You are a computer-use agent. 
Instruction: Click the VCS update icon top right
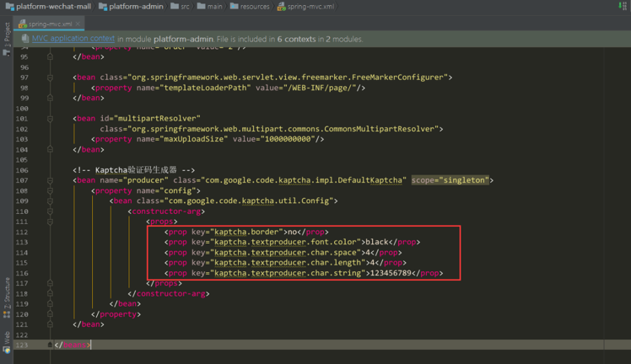point(623,6)
